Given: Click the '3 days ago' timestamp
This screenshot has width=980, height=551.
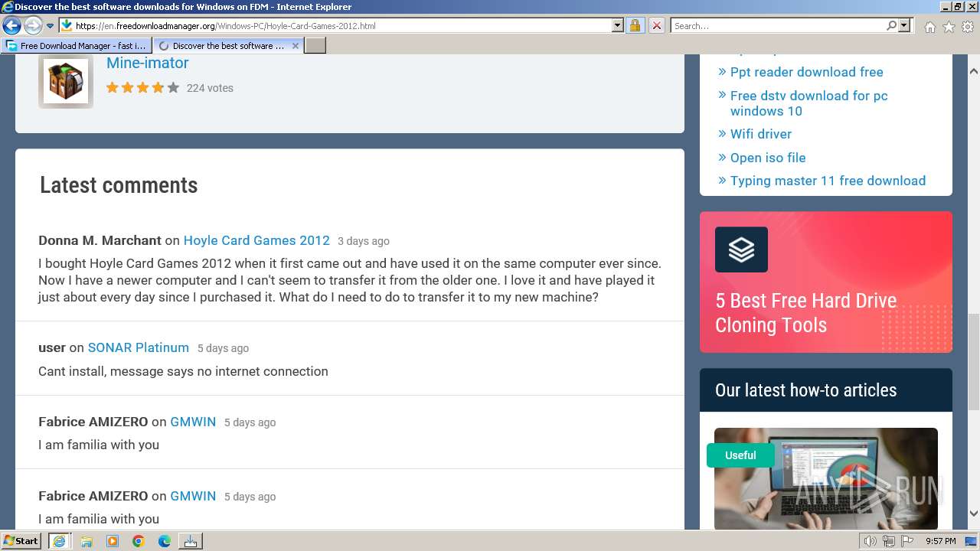Looking at the screenshot, I should click(364, 241).
